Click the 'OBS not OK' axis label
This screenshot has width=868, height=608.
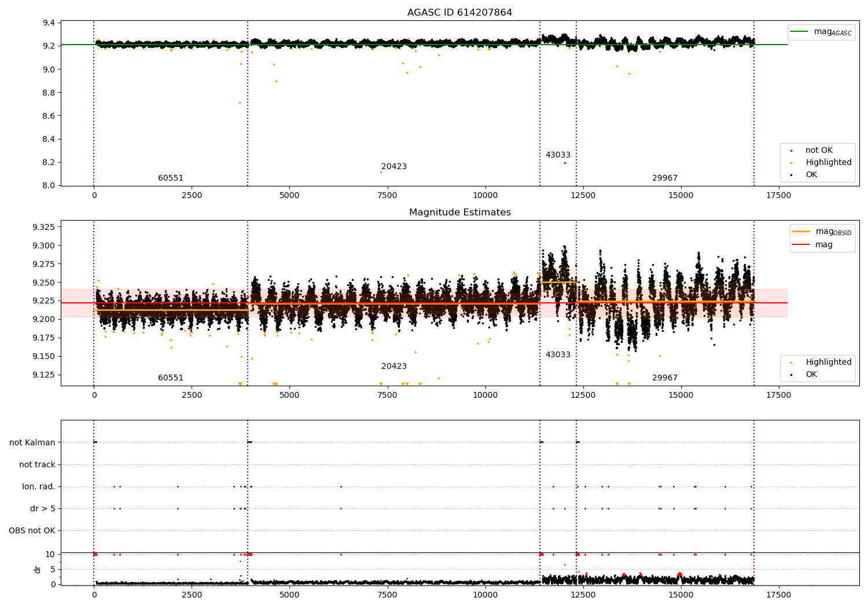(32, 531)
